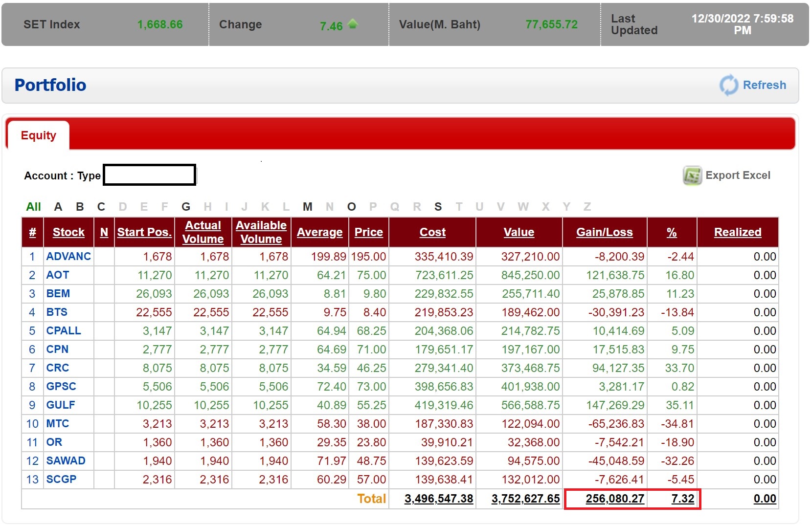Click the orange Total label
The image size is (812, 525).
(x=371, y=499)
